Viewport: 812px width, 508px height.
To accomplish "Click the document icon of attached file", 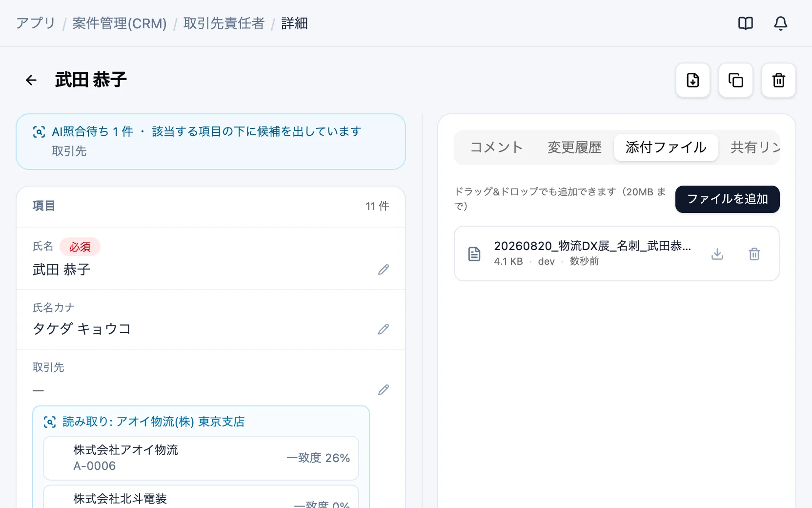I will point(474,254).
